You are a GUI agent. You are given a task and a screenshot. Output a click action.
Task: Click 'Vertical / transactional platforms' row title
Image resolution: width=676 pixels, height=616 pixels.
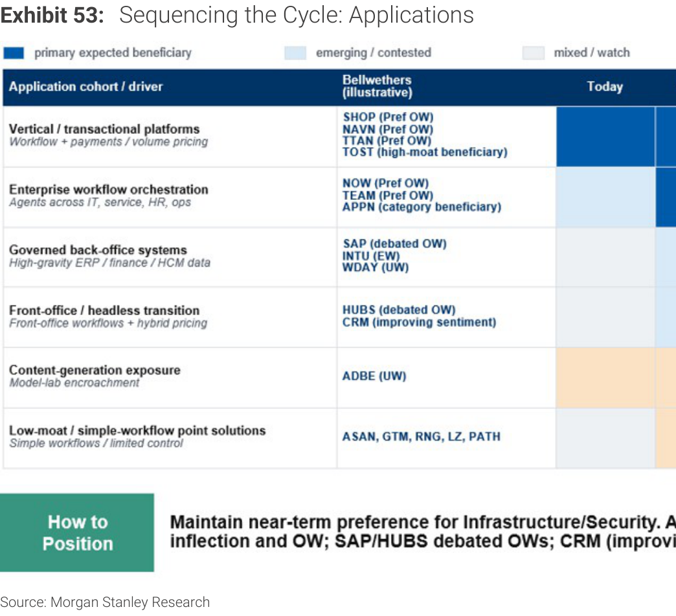[104, 129]
